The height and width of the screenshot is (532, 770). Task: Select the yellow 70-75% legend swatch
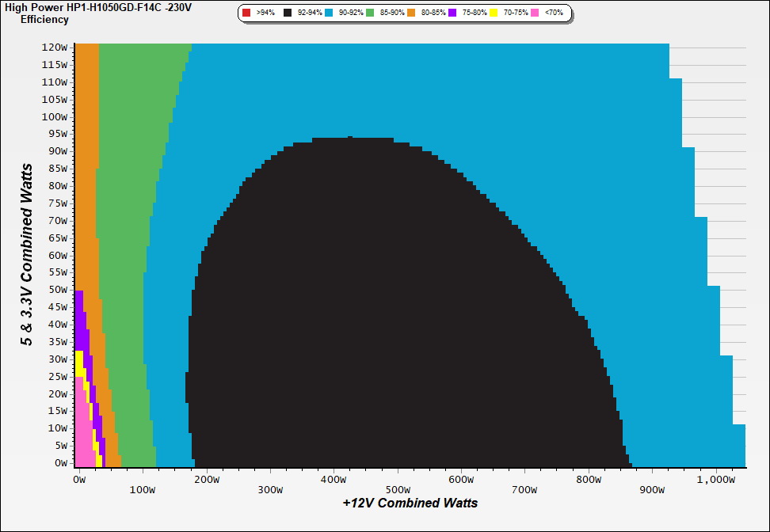(493, 13)
